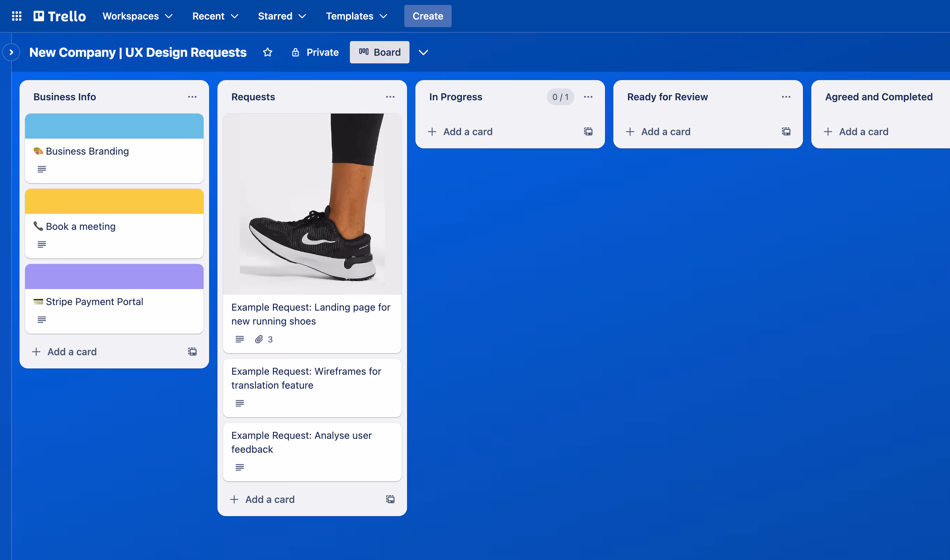950x560 pixels.
Task: Open the board view switcher chevron
Action: (x=423, y=52)
